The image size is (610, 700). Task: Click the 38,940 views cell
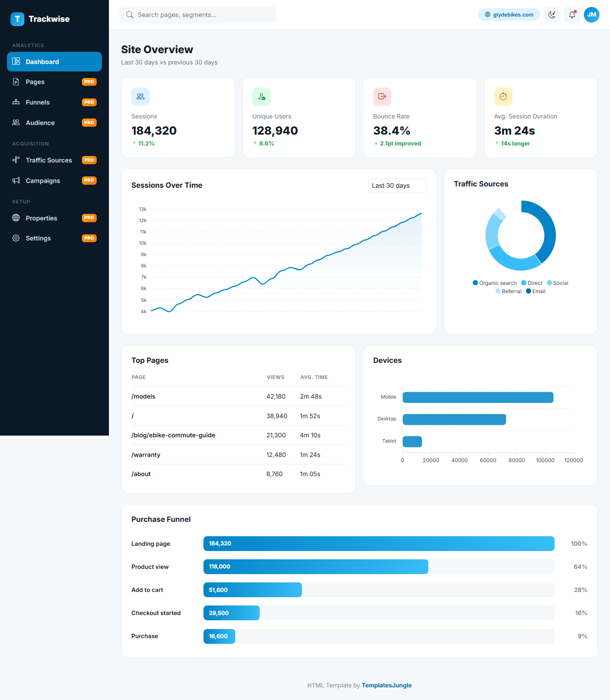pos(277,416)
